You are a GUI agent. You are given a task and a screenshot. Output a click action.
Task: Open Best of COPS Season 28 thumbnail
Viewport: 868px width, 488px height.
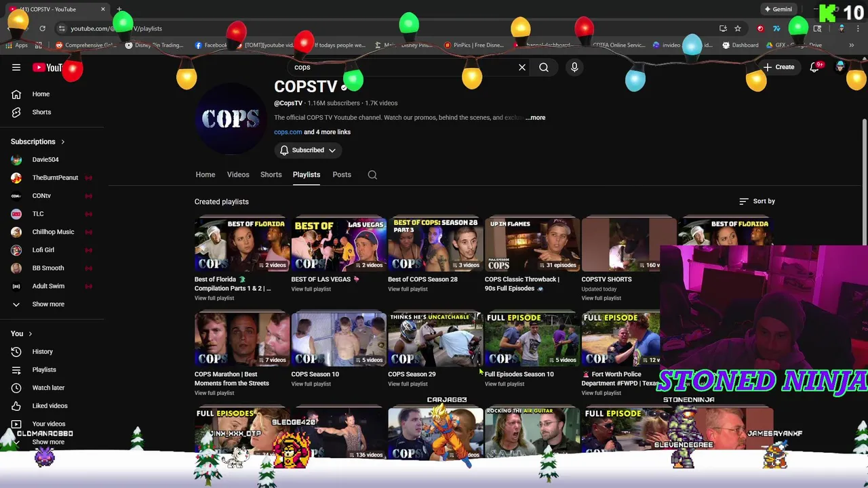pos(435,244)
